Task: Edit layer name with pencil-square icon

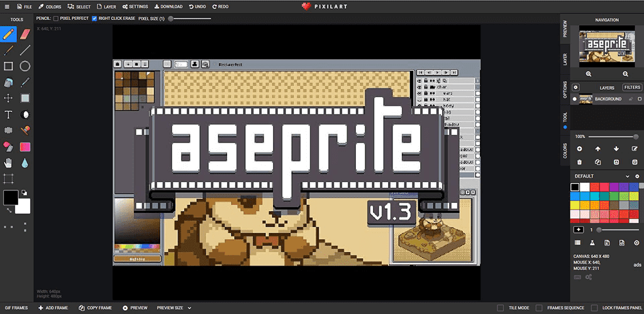Action: point(635,149)
